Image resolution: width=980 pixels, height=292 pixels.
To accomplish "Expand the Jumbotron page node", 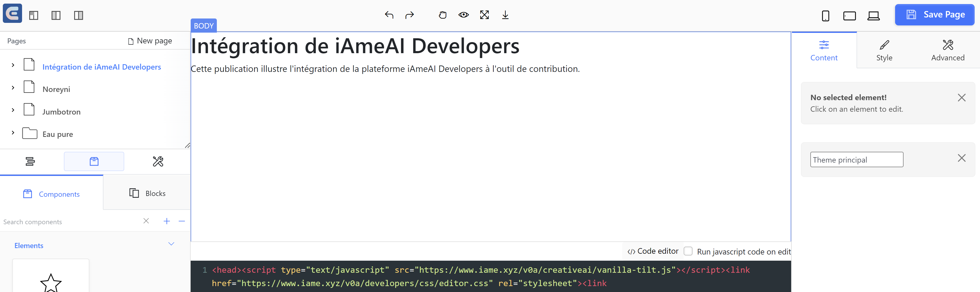I will 13,110.
